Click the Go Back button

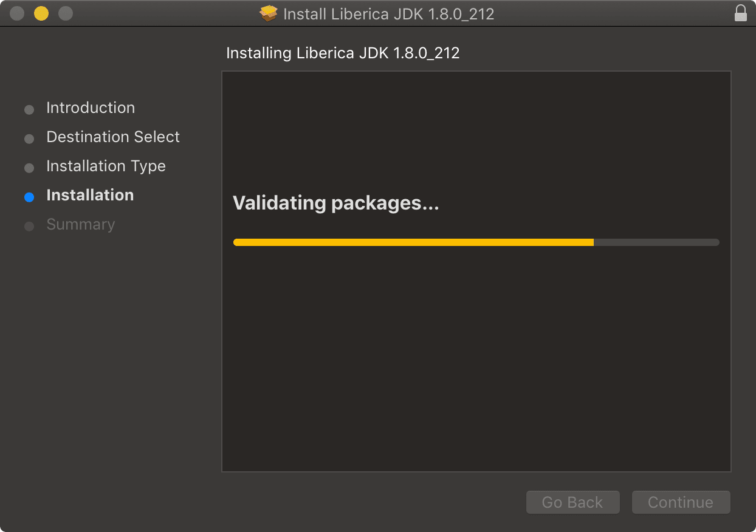coord(572,502)
